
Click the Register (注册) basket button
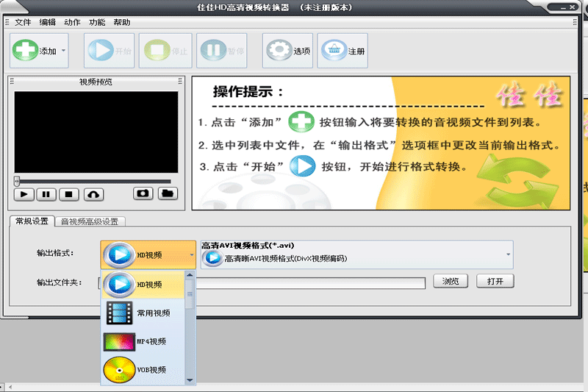tap(343, 51)
